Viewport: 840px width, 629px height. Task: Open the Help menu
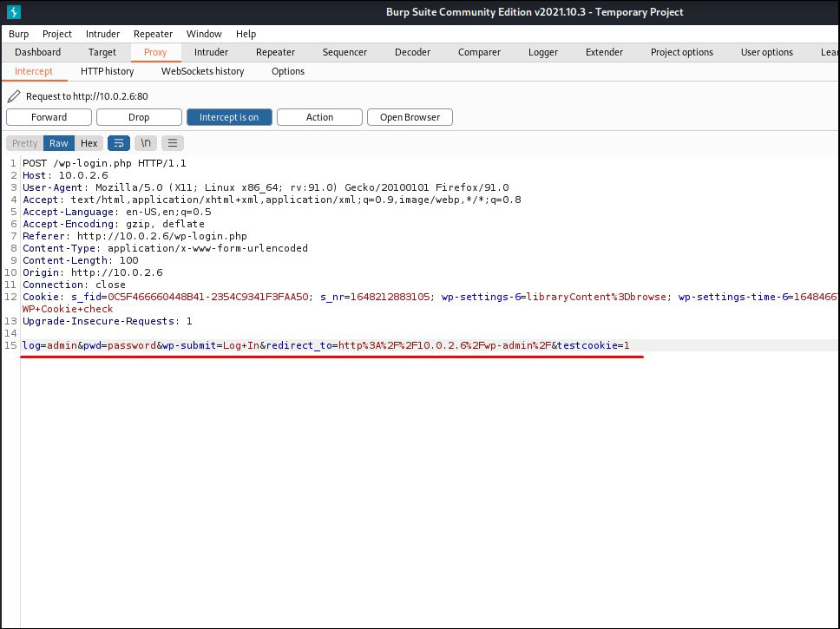click(x=246, y=34)
